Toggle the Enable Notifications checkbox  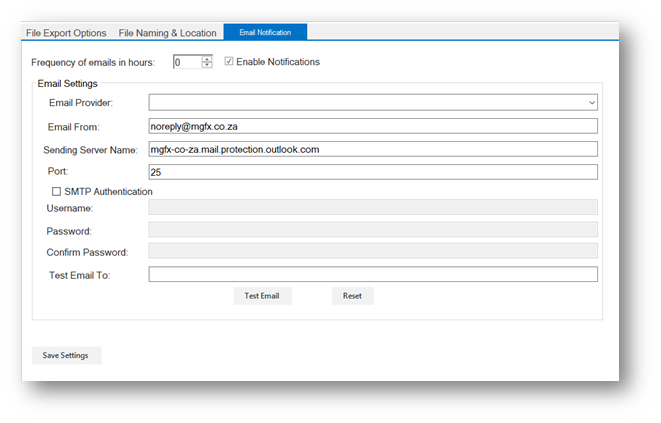(230, 62)
